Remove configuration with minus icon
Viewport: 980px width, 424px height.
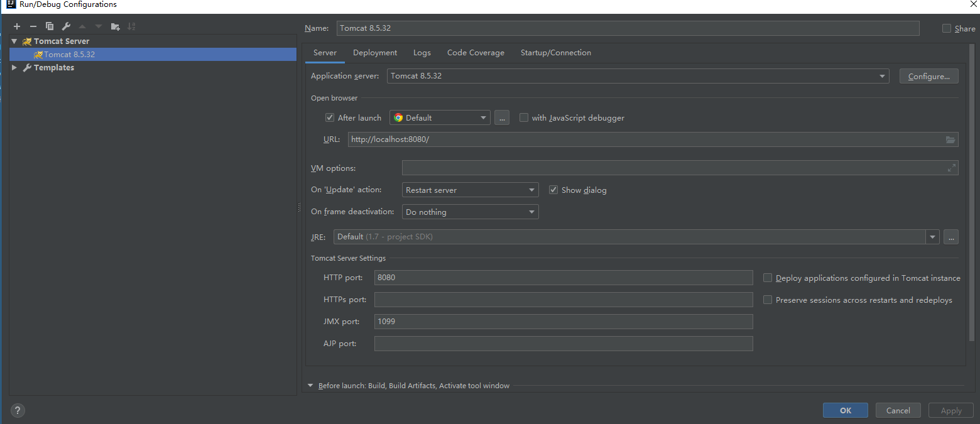[x=33, y=26]
